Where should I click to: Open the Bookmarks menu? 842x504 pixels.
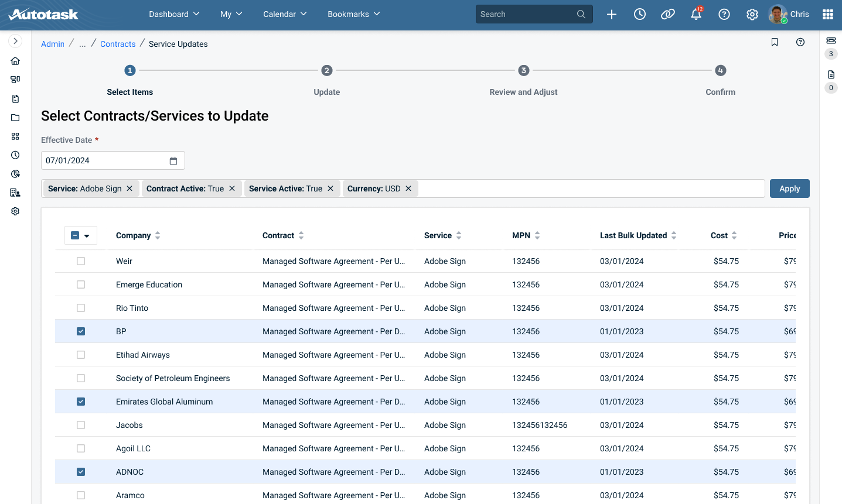[354, 14]
